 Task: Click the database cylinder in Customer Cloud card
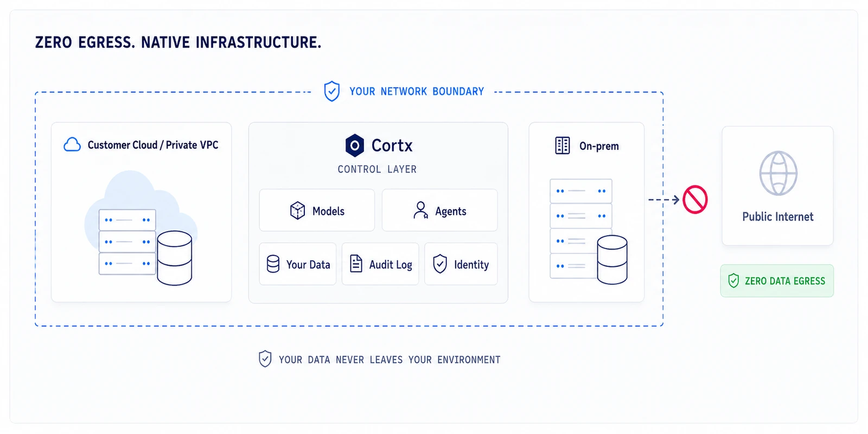click(175, 258)
